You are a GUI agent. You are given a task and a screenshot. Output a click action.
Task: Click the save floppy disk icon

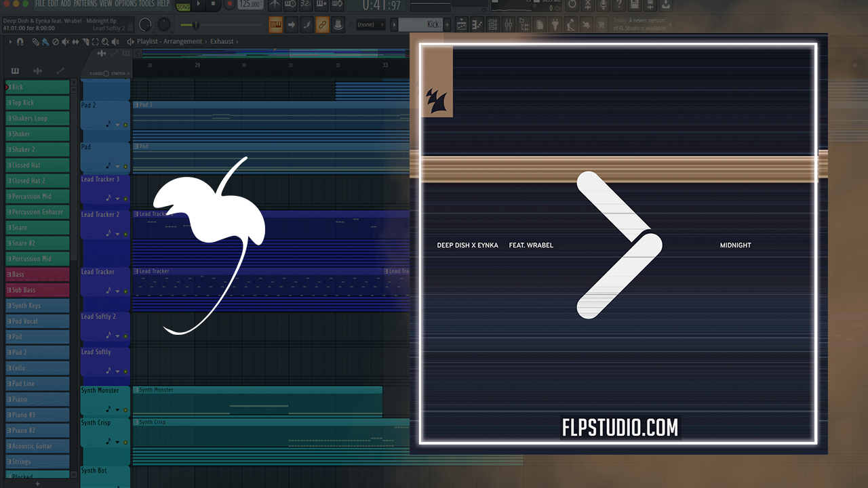634,4
